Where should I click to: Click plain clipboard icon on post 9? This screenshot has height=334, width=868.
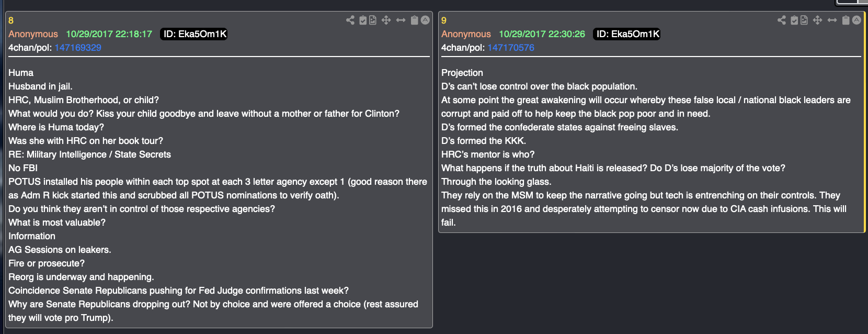tap(846, 20)
